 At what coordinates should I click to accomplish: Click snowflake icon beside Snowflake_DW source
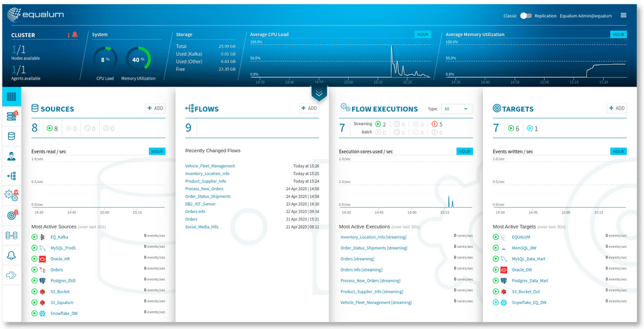(x=42, y=314)
